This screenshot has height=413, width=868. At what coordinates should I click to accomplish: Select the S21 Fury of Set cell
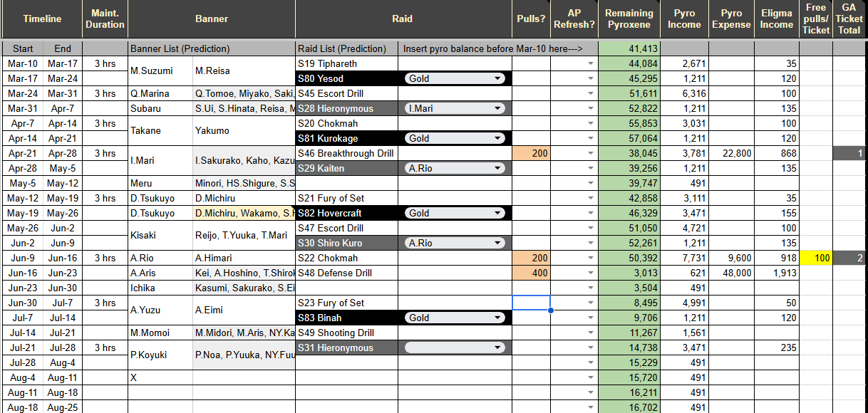pos(346,198)
